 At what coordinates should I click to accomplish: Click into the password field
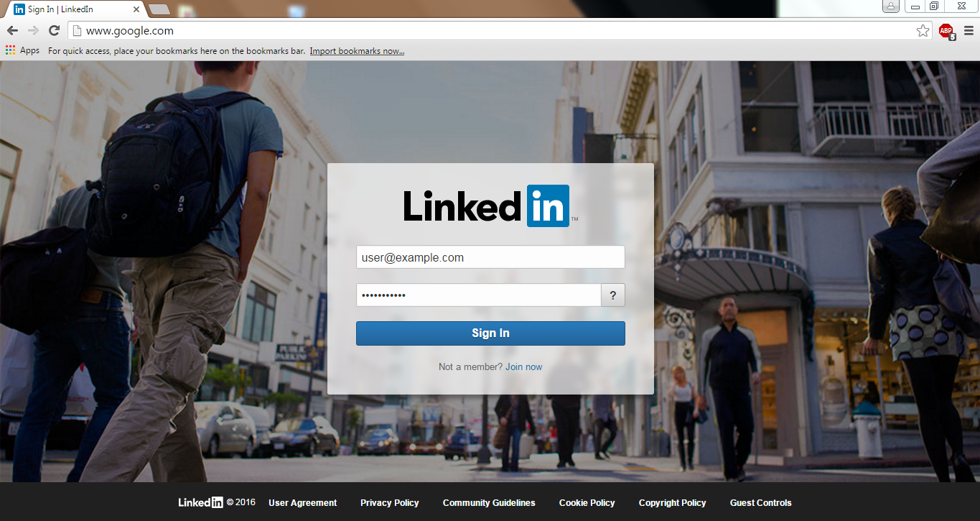tap(479, 295)
